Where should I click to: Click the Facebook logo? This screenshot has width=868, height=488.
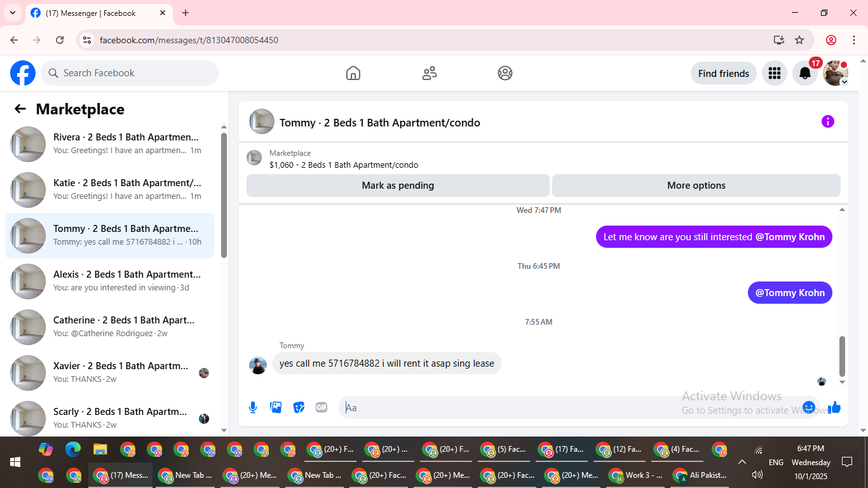coord(23,73)
